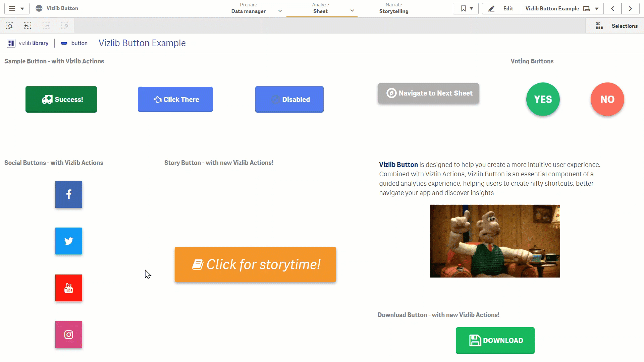Go to the next sheet arrow
The image size is (644, 362).
click(x=630, y=9)
